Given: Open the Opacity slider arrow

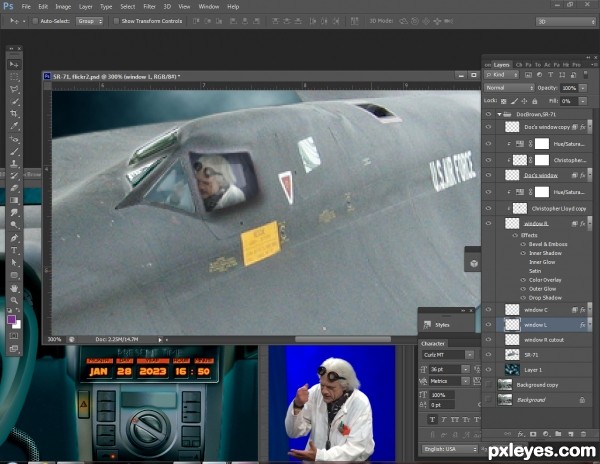Looking at the screenshot, I should [x=583, y=88].
